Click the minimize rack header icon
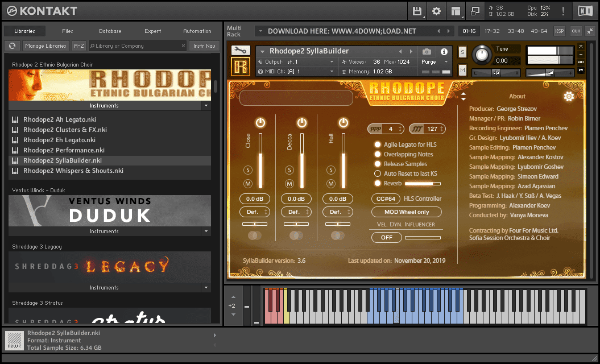600x364 pixels. tap(590, 31)
